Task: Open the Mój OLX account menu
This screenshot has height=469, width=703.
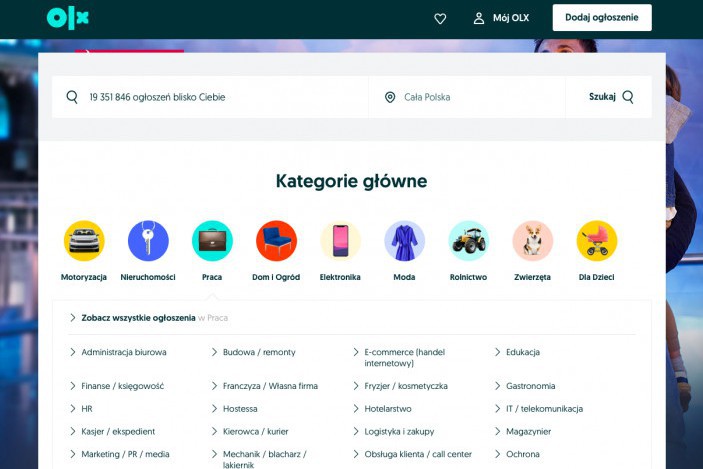Action: click(501, 18)
